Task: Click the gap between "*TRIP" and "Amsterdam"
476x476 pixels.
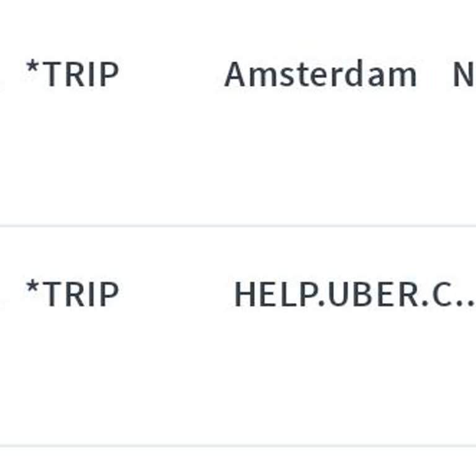Action: tap(171, 74)
